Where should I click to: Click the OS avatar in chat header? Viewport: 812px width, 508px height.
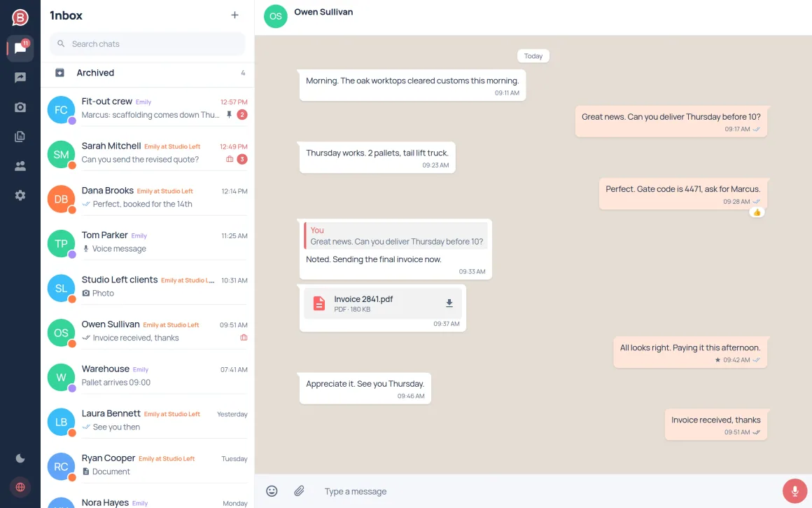click(x=276, y=16)
